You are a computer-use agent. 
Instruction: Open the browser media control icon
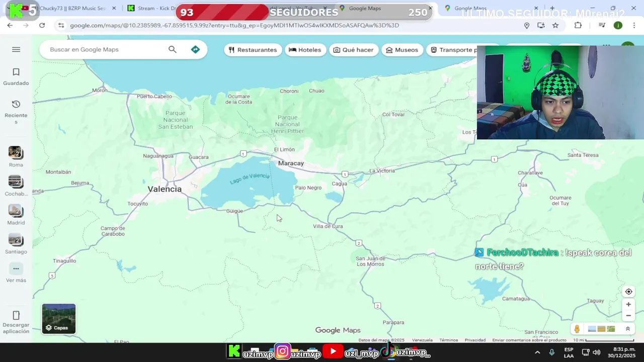tap(602, 25)
